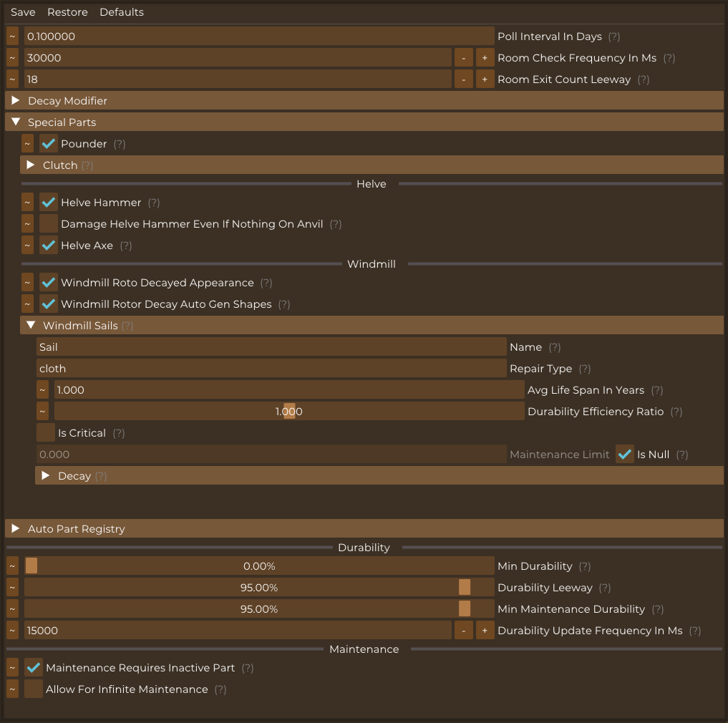Click the Min Maintenance Durability slider handle

coord(465,608)
